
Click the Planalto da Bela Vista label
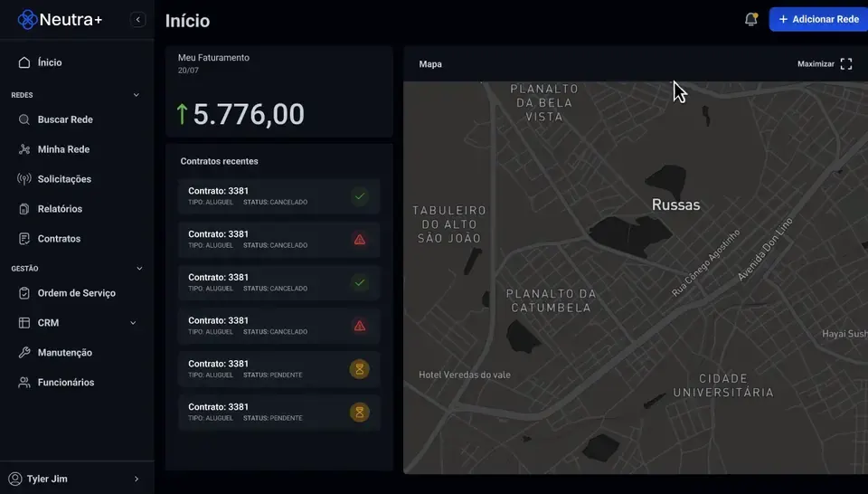coord(544,103)
